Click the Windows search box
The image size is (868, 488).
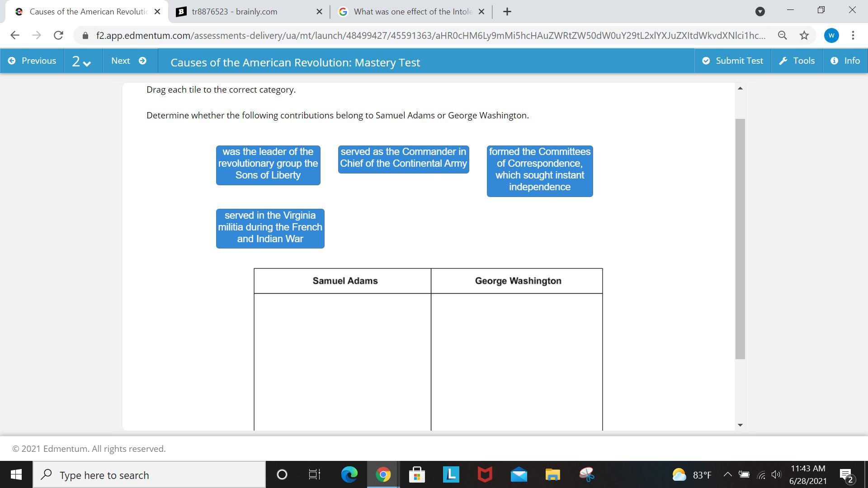[x=149, y=475]
